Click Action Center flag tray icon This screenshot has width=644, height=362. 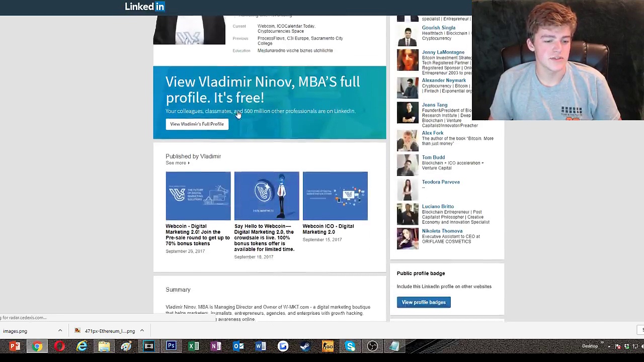[618, 346]
